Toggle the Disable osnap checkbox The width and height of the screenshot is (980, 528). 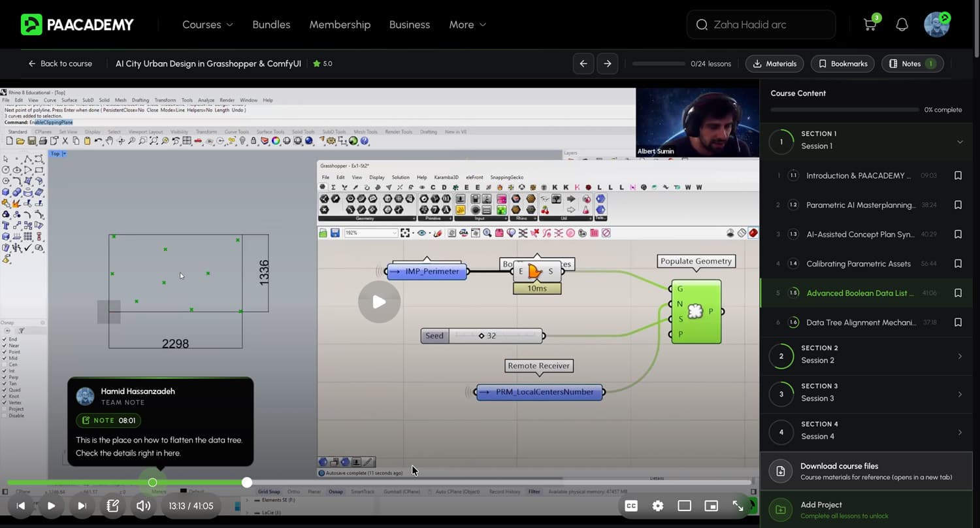coord(5,416)
